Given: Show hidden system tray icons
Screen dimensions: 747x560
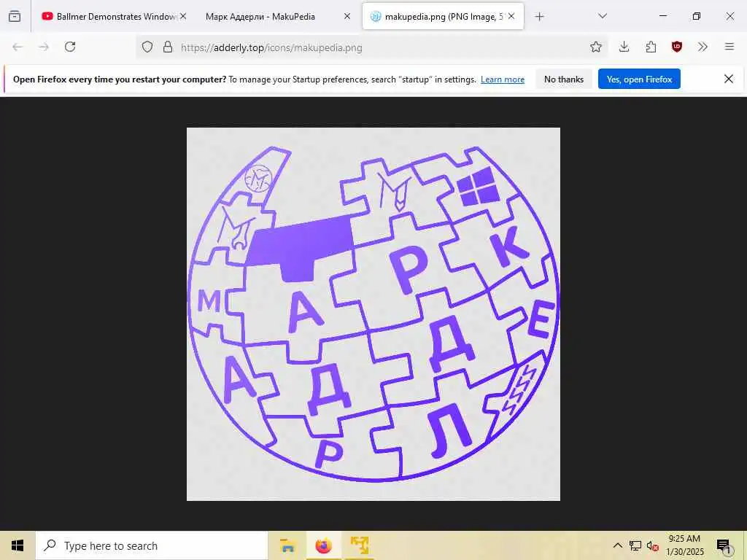Looking at the screenshot, I should 617,545.
